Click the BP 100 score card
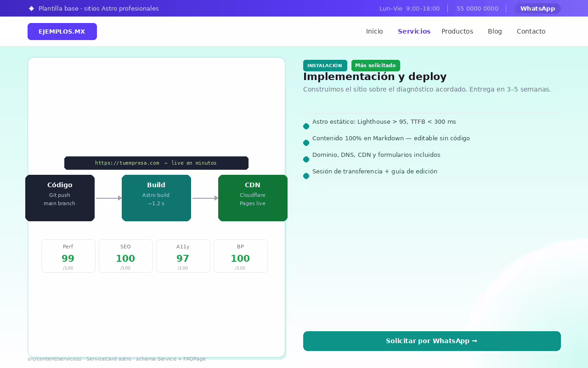Screen dimensions: 588x368 click(x=240, y=256)
